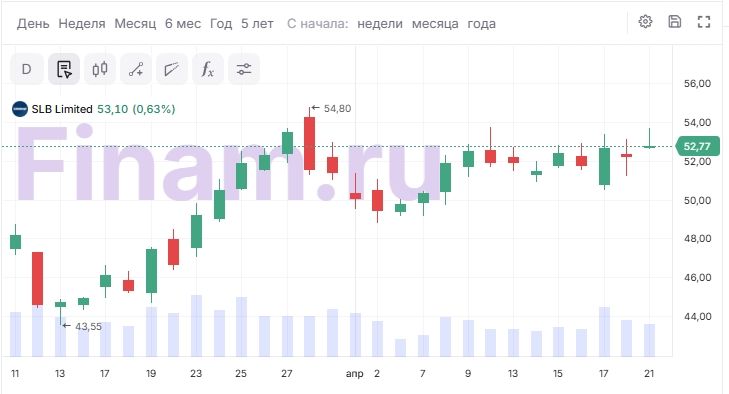Click the 48,00 price axis label

click(x=697, y=239)
